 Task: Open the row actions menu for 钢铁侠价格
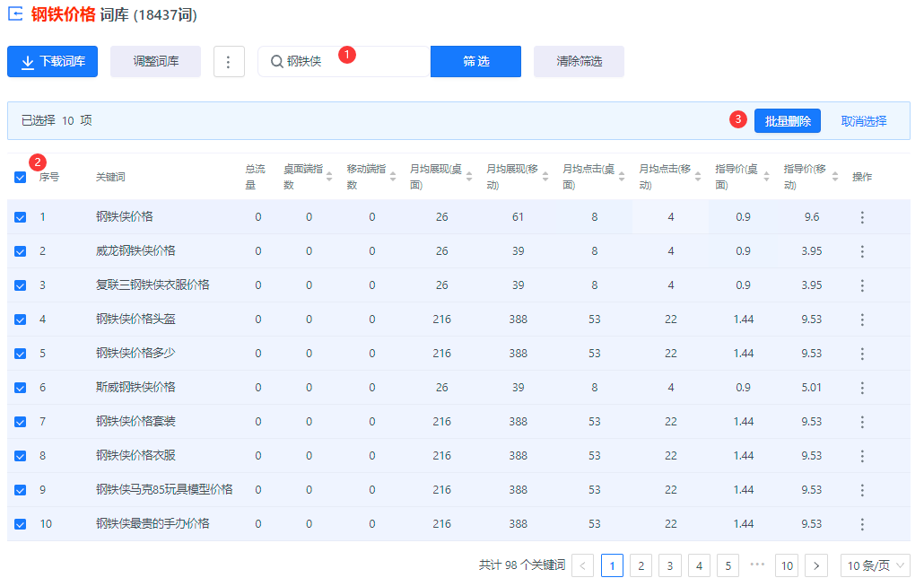coord(862,216)
